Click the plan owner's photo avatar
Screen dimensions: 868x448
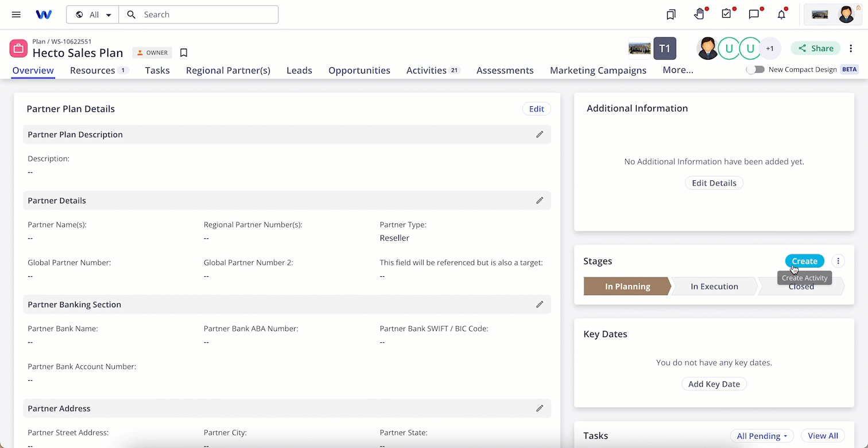pos(708,48)
